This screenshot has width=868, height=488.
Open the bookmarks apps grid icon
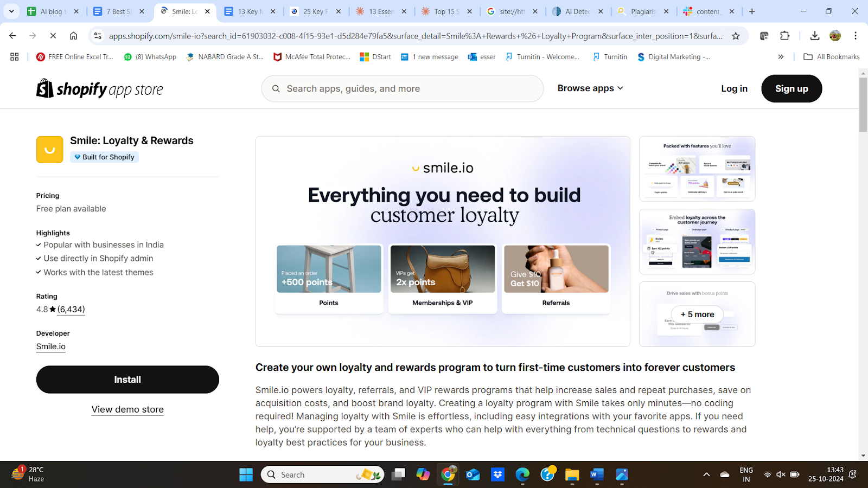point(15,56)
